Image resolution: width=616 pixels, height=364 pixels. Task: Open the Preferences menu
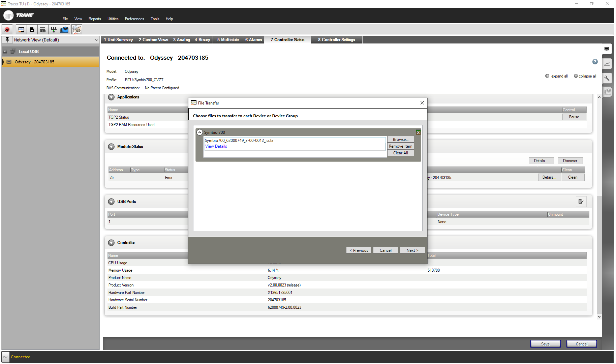click(x=134, y=19)
